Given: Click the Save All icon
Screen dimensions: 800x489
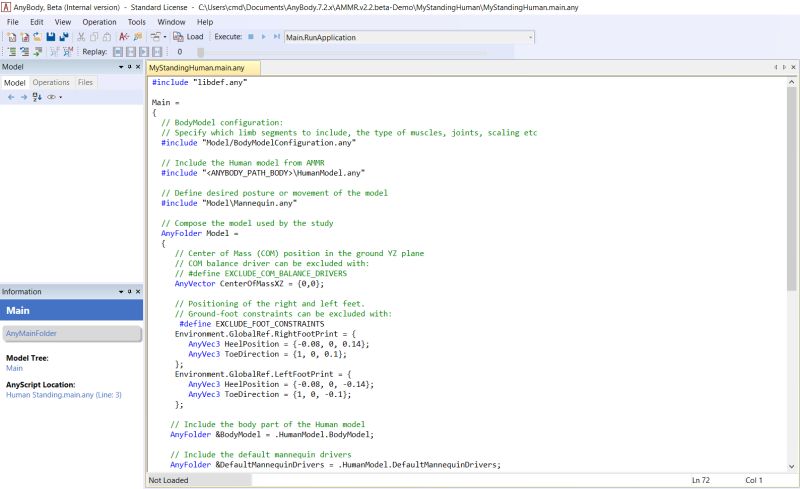Looking at the screenshot, I should (x=64, y=37).
